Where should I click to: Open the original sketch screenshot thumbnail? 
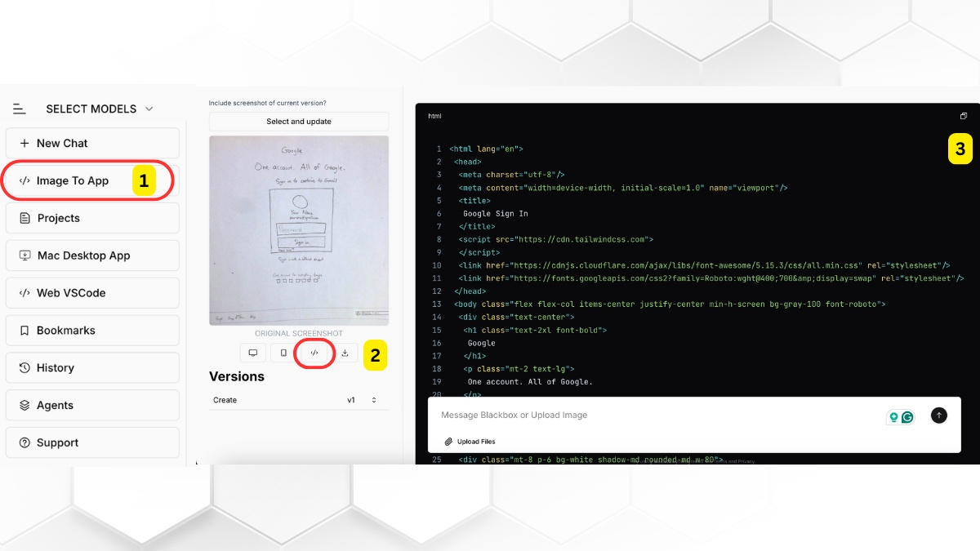(299, 230)
